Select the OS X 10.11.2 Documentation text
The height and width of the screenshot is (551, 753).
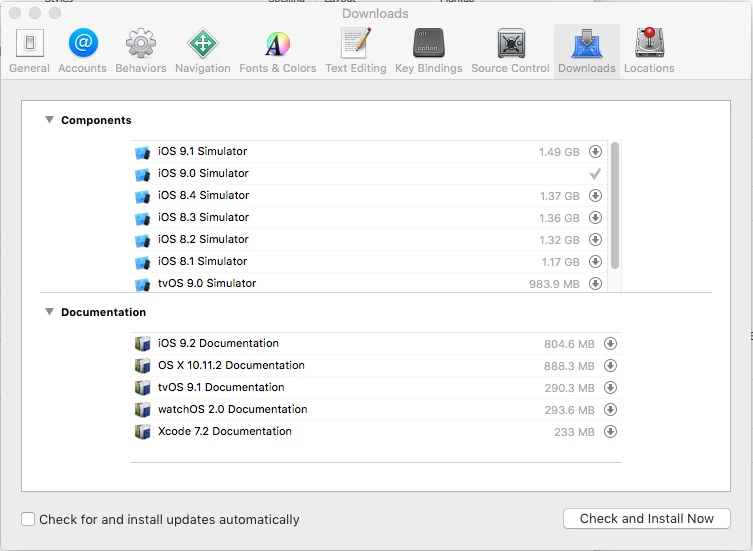pos(231,366)
